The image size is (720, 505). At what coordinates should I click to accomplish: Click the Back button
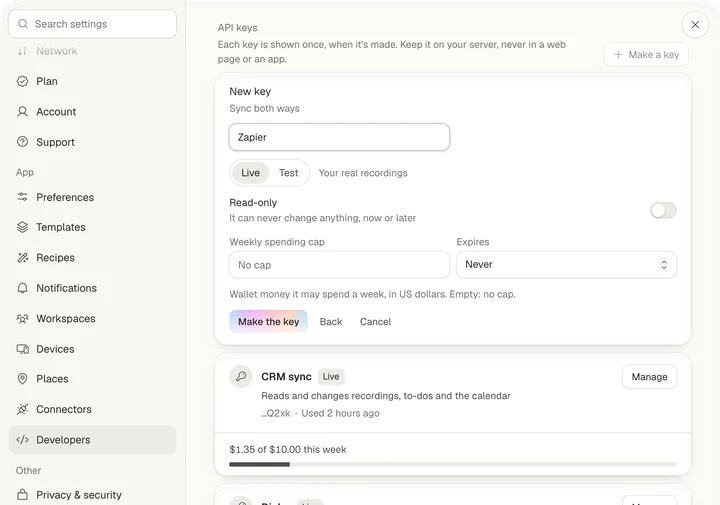331,322
